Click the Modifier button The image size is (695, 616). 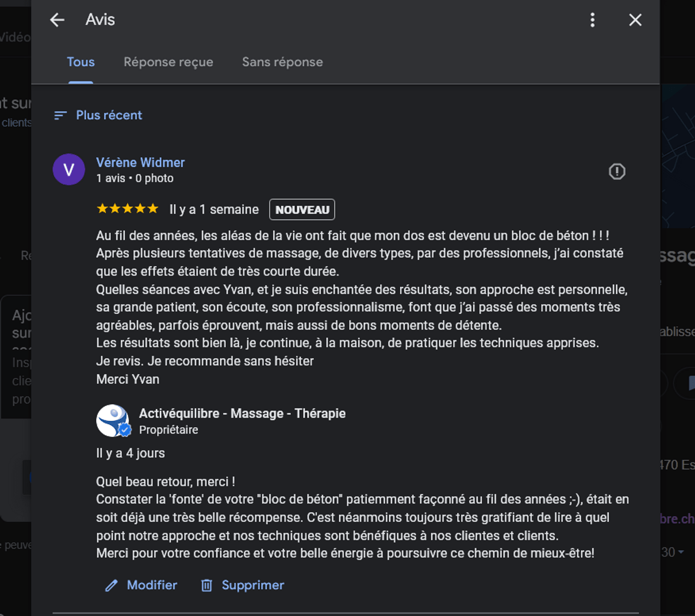[x=141, y=585]
